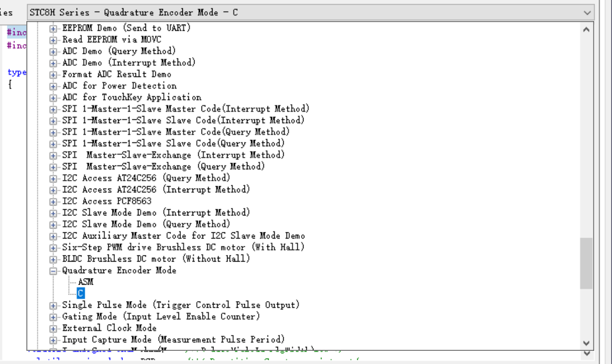The image size is (612, 364).
Task: Expand ADC Demo (Interrupt Method) node
Action: pos(53,63)
